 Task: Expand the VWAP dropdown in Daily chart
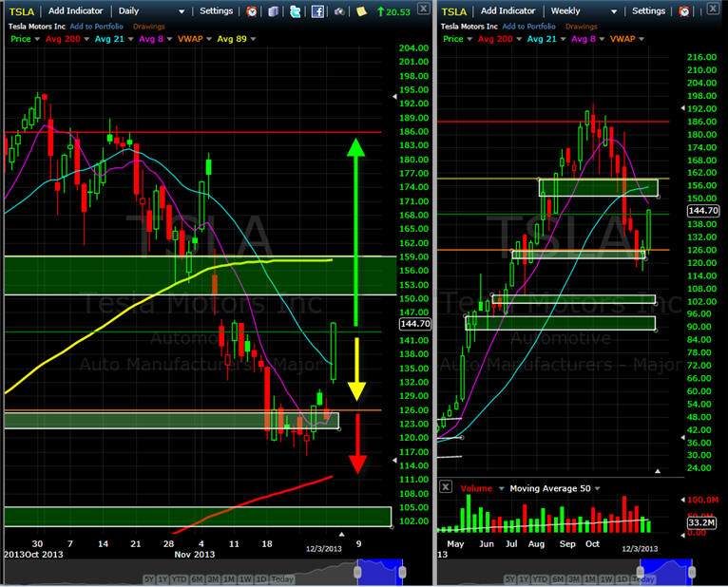point(209,40)
